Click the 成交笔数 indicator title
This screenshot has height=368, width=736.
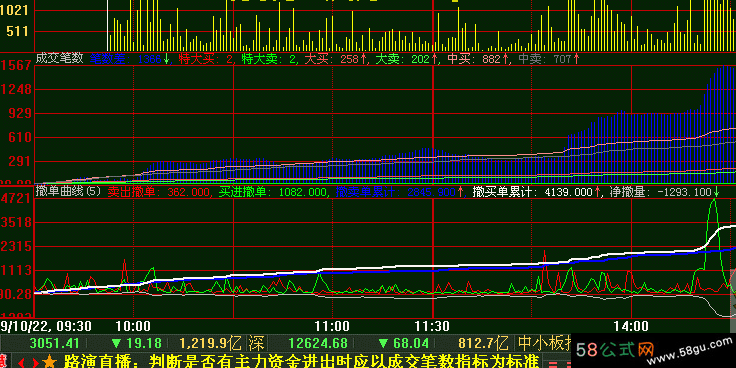pos(59,58)
